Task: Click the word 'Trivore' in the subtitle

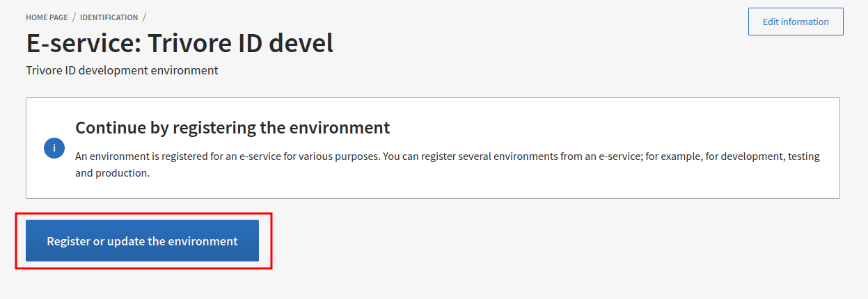Action: 46,70
